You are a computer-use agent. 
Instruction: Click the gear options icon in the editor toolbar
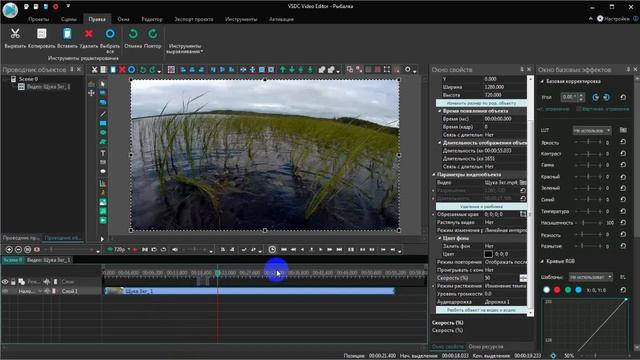click(407, 70)
